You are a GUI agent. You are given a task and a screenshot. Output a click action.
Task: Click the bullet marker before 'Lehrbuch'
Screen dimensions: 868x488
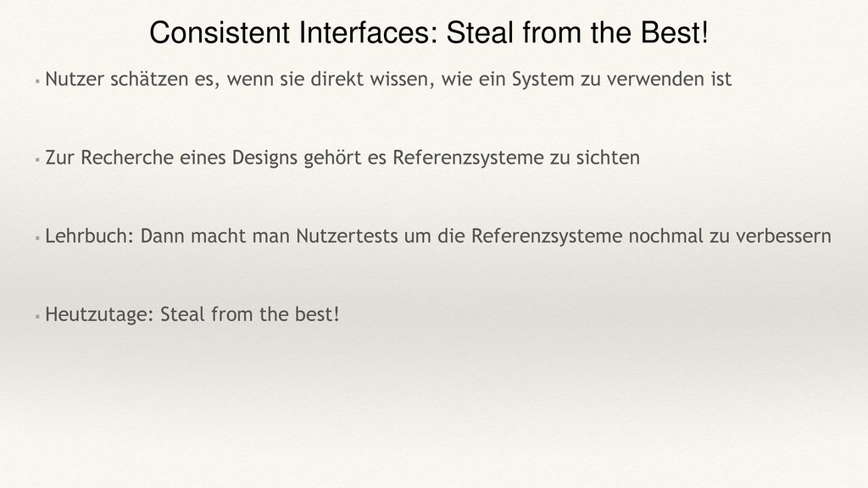(x=37, y=238)
